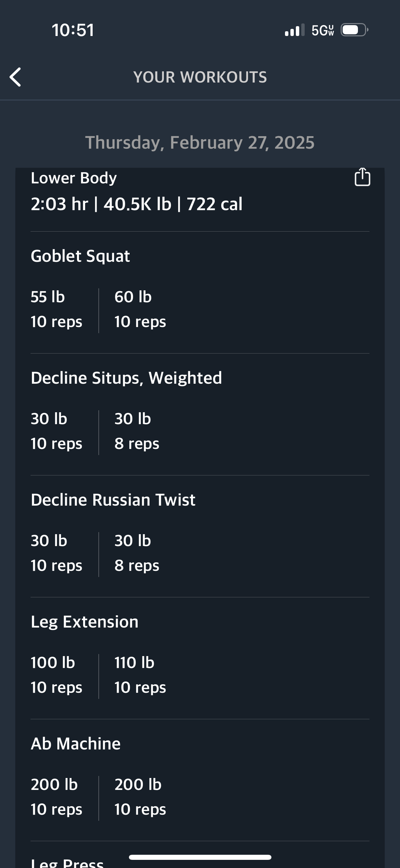Open the Leg Extension exercise
The height and width of the screenshot is (868, 400).
coord(84,622)
